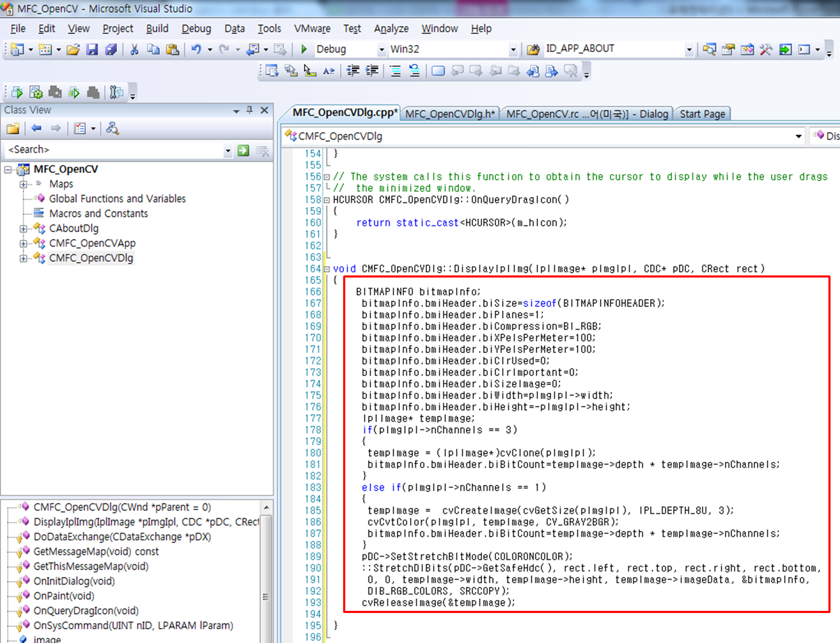The height and width of the screenshot is (643, 840).
Task: Comment out selected lines via toolbar icon
Action: (395, 71)
